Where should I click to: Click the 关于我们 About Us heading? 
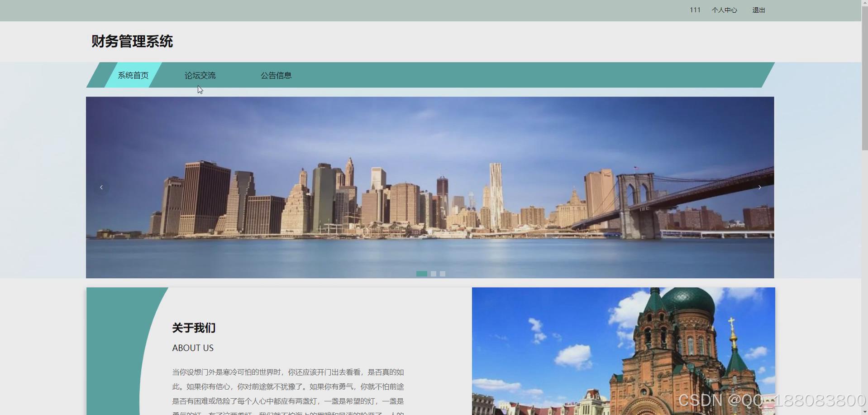click(x=193, y=328)
